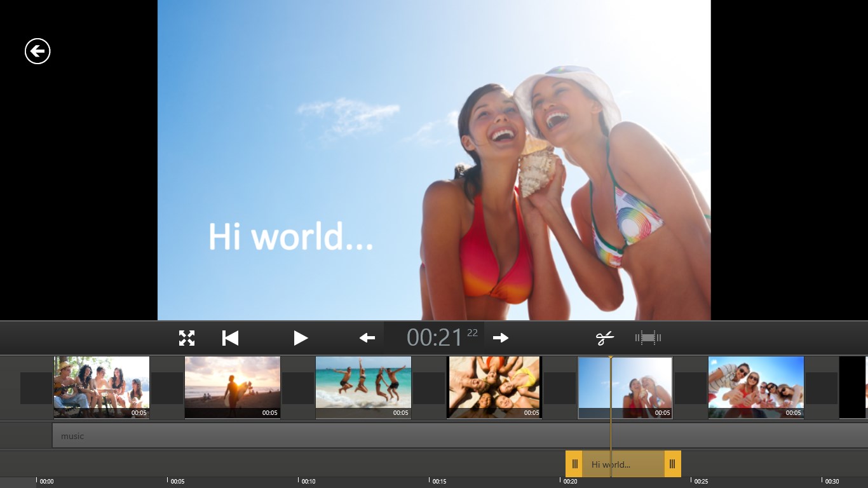The height and width of the screenshot is (488, 868).
Task: Play the video preview
Action: 301,338
